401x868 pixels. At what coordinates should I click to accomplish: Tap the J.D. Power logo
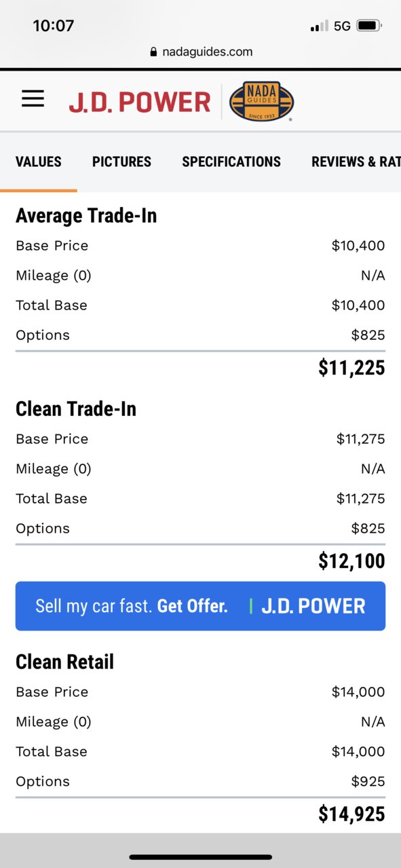tap(140, 102)
